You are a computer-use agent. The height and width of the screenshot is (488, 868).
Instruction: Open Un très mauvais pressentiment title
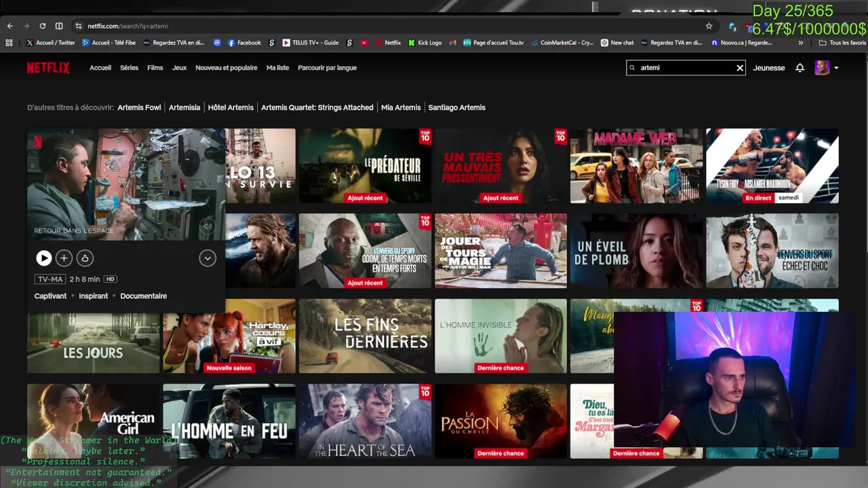[500, 166]
